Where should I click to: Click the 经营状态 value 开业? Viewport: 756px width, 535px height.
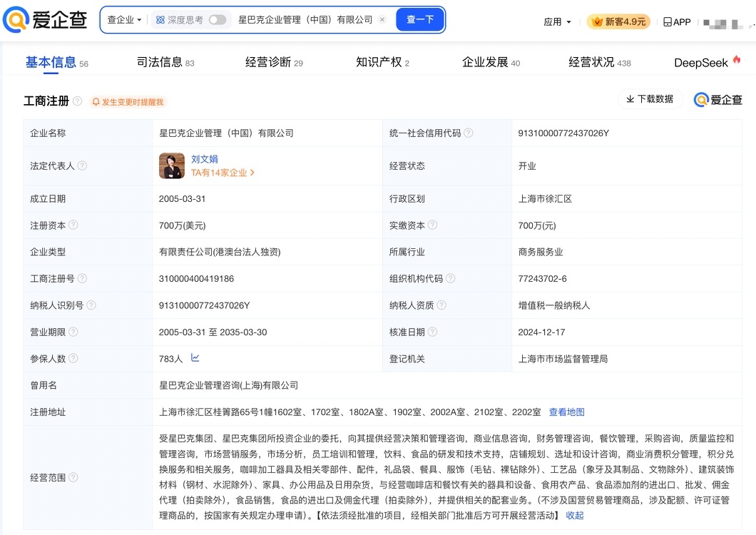click(x=527, y=166)
